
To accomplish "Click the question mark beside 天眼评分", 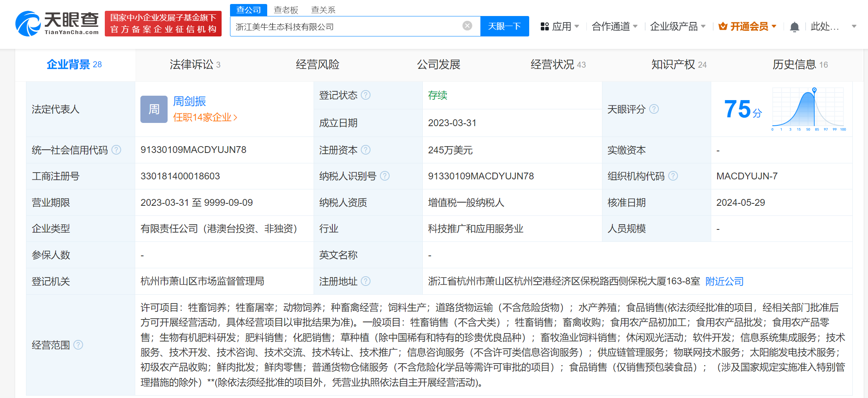I will 654,109.
